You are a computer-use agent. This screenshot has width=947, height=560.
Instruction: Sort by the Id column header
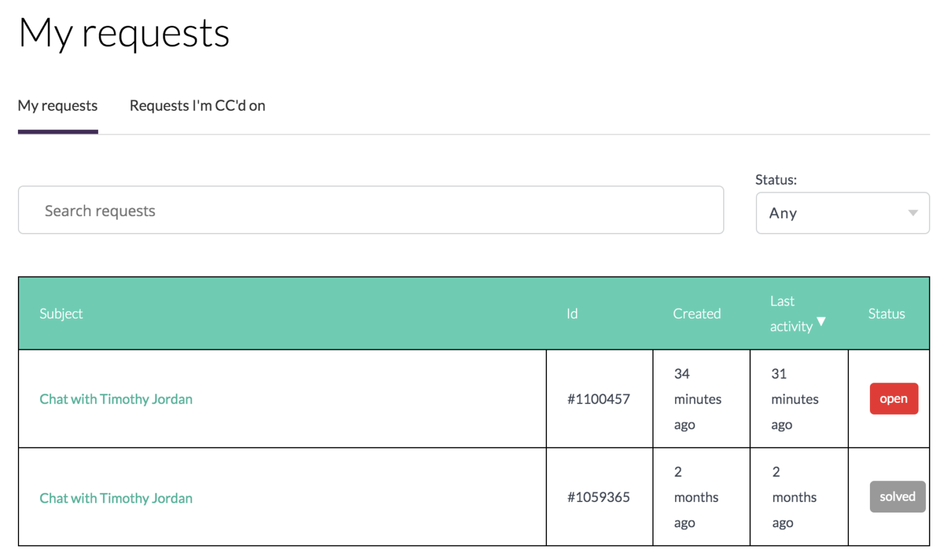coord(572,314)
